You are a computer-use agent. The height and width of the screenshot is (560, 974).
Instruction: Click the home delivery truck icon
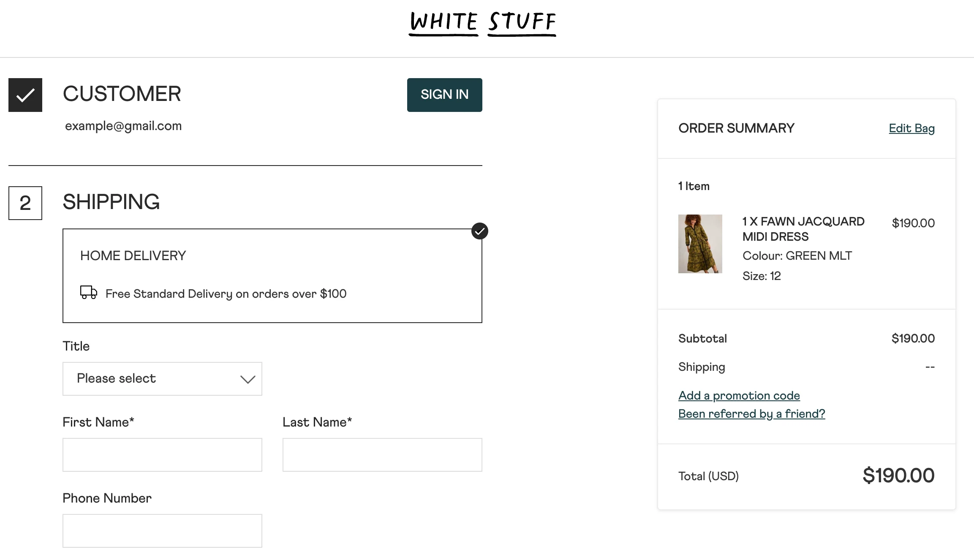[x=88, y=293]
